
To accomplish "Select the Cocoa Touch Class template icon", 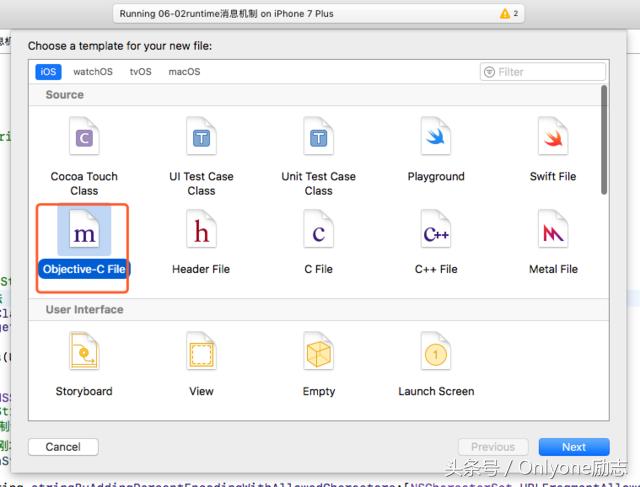I will tap(84, 136).
